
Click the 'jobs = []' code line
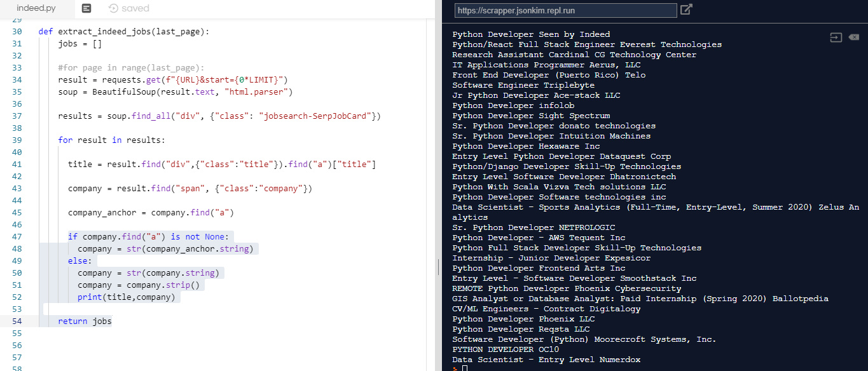[79, 44]
